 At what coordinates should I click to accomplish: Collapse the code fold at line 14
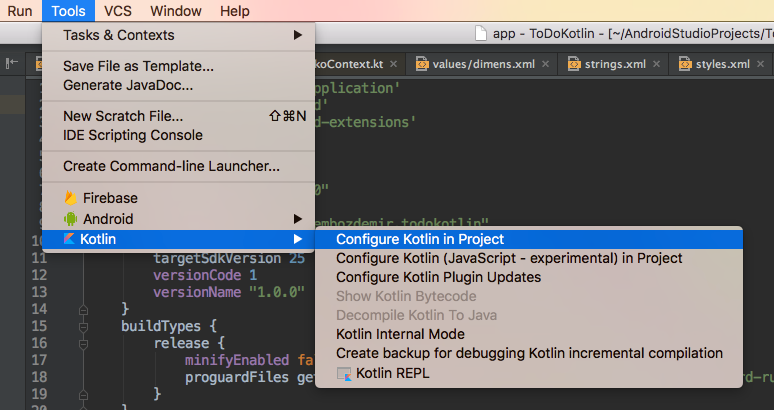83,310
